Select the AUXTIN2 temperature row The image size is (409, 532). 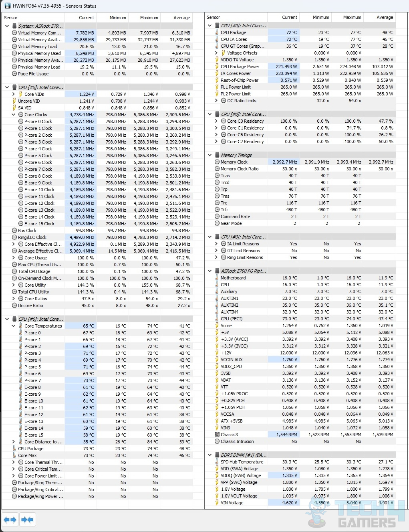click(x=300, y=305)
